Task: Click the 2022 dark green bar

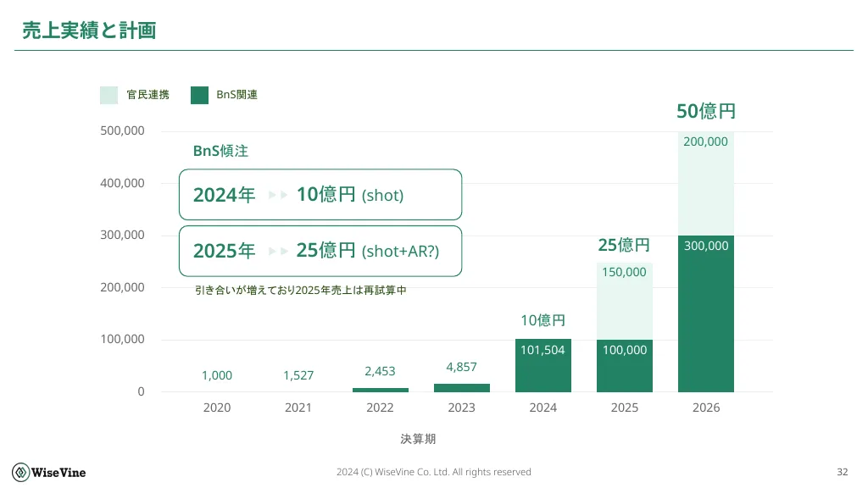Action: pyautogui.click(x=381, y=390)
